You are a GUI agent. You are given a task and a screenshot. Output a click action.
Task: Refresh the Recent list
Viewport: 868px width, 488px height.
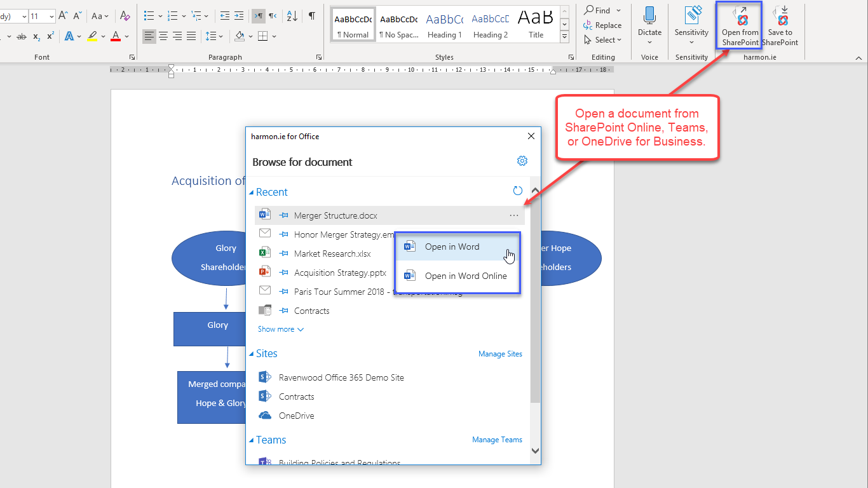(x=518, y=191)
